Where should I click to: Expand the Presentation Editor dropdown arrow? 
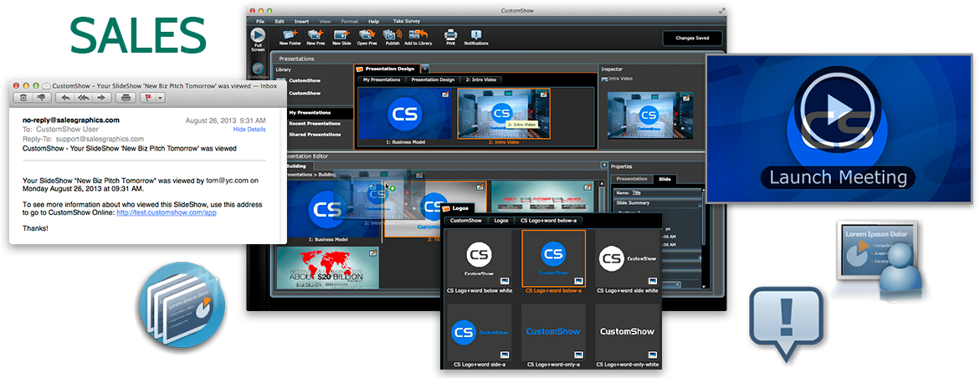coord(603,165)
